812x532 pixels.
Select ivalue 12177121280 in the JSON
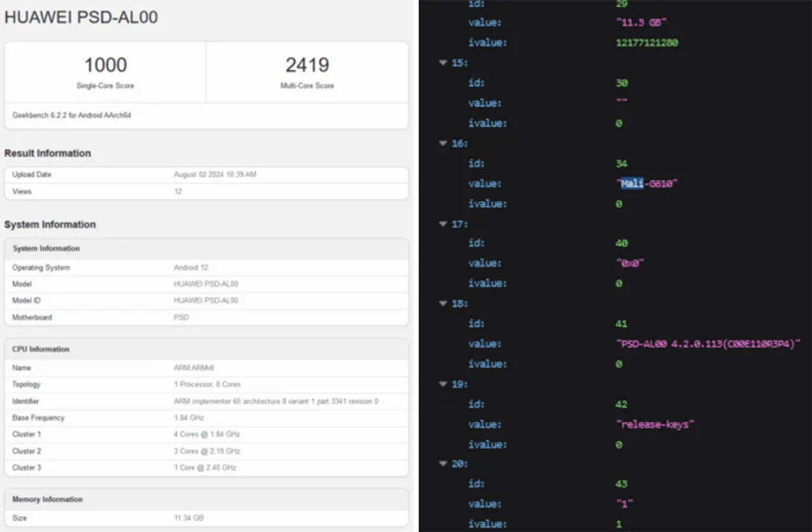coord(647,43)
